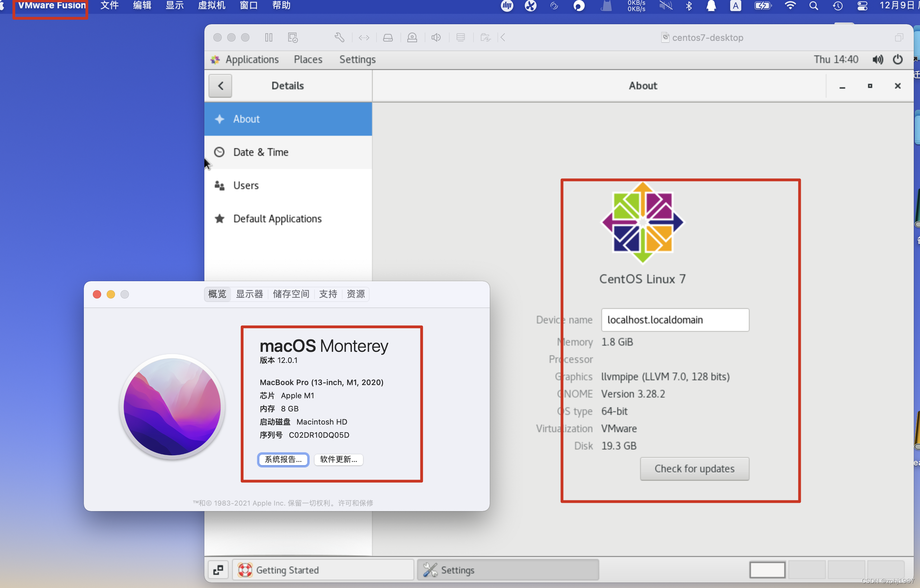Click the hard disk icon in VMware toolbar

tap(388, 37)
